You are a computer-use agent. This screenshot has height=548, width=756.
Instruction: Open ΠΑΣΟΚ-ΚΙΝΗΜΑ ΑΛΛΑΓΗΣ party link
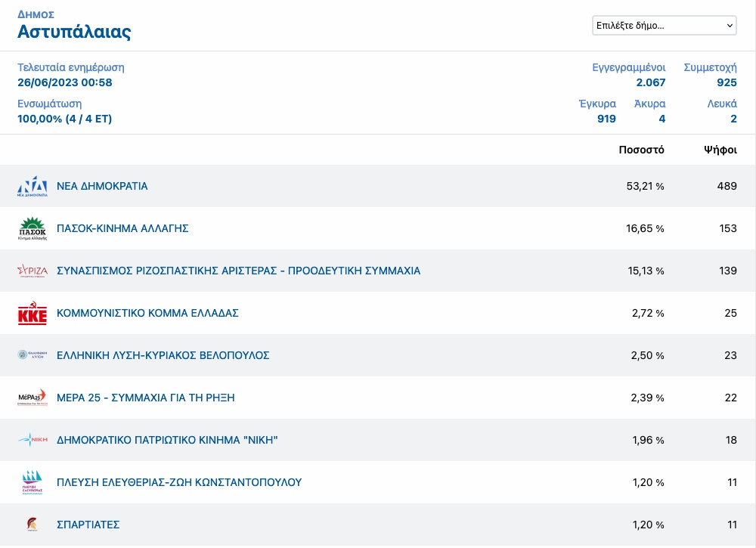click(x=122, y=228)
